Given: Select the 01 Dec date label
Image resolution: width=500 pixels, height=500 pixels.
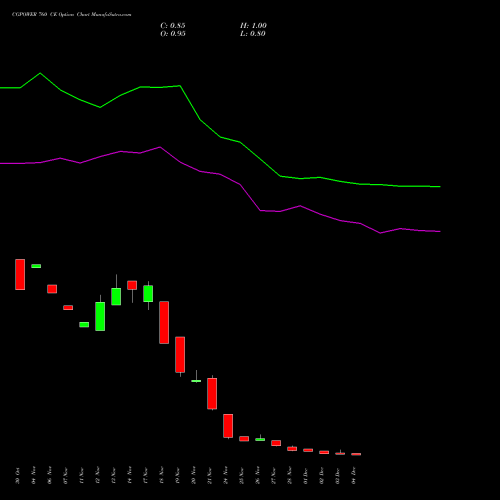Looking at the screenshot, I should click(x=306, y=476).
